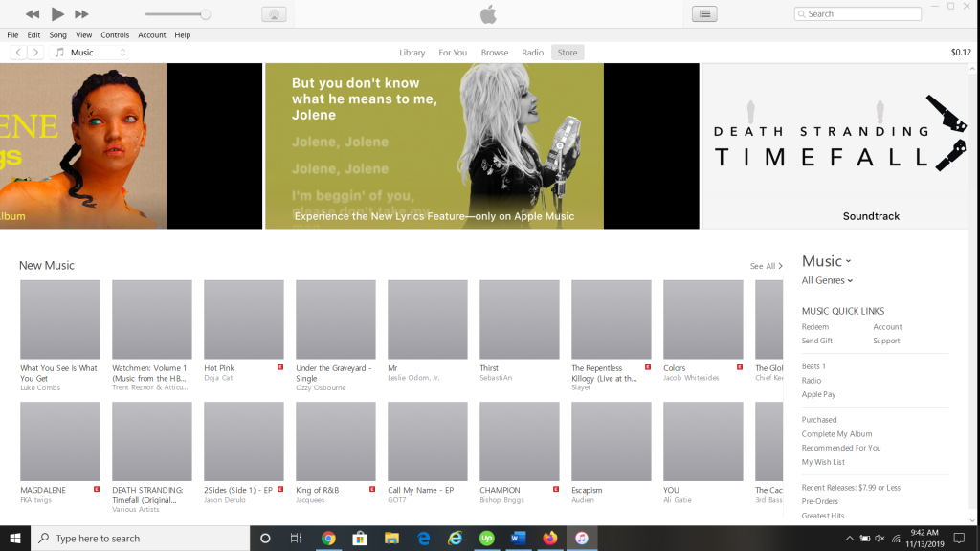Open Microsoft Store from the taskbar
The height and width of the screenshot is (551, 980).
coord(360,538)
